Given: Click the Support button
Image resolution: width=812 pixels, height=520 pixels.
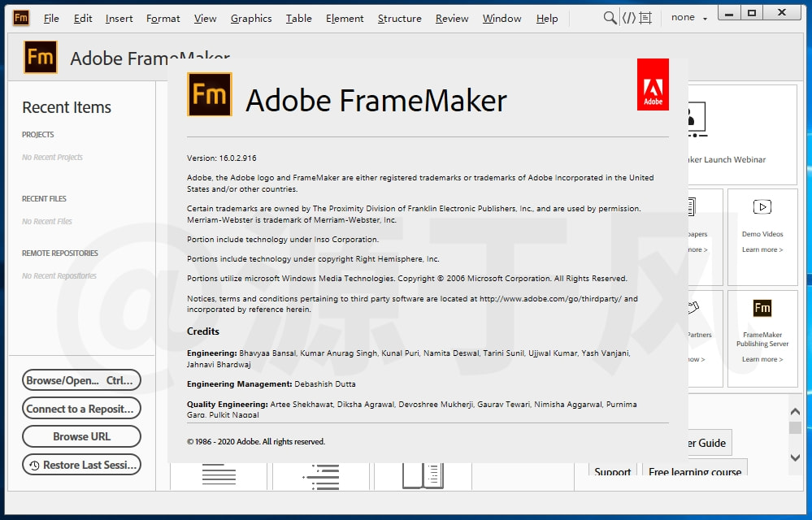Looking at the screenshot, I should point(612,470).
